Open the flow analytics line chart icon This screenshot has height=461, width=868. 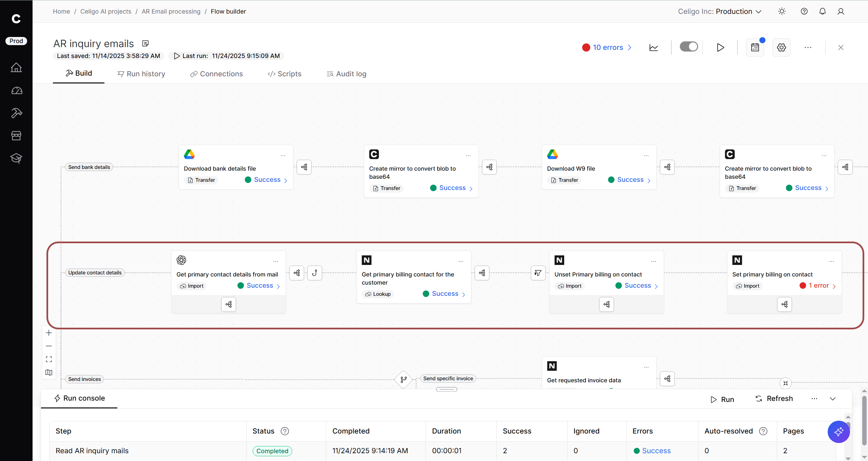click(x=653, y=47)
